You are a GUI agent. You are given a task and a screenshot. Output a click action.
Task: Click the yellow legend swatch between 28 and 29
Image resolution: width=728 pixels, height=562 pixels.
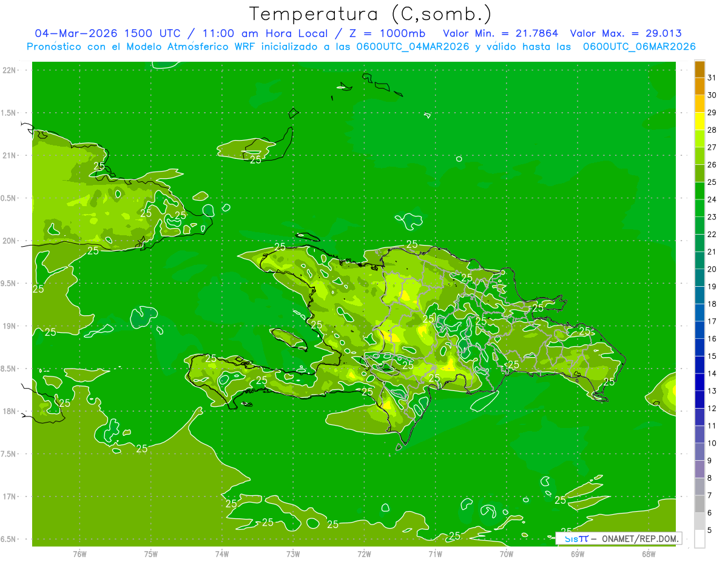[699, 121]
